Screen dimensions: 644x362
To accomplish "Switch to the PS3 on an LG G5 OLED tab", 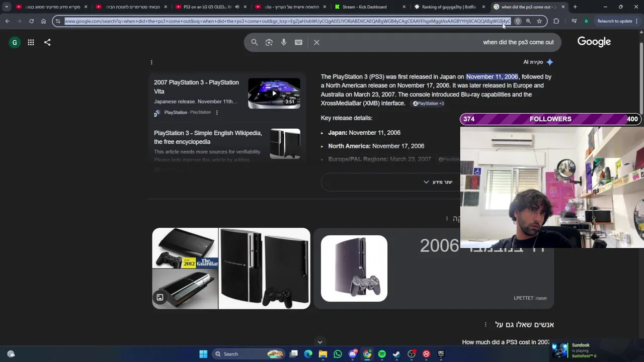I will point(211,7).
